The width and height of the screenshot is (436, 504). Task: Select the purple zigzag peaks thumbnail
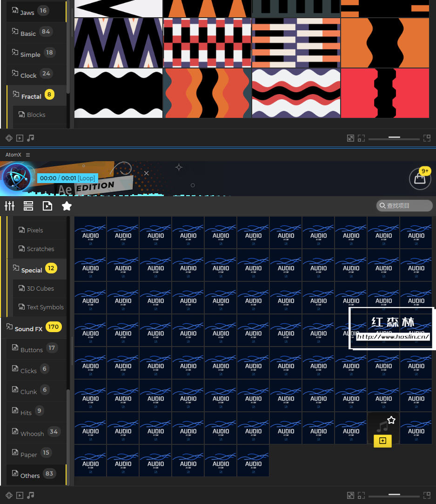119,43
